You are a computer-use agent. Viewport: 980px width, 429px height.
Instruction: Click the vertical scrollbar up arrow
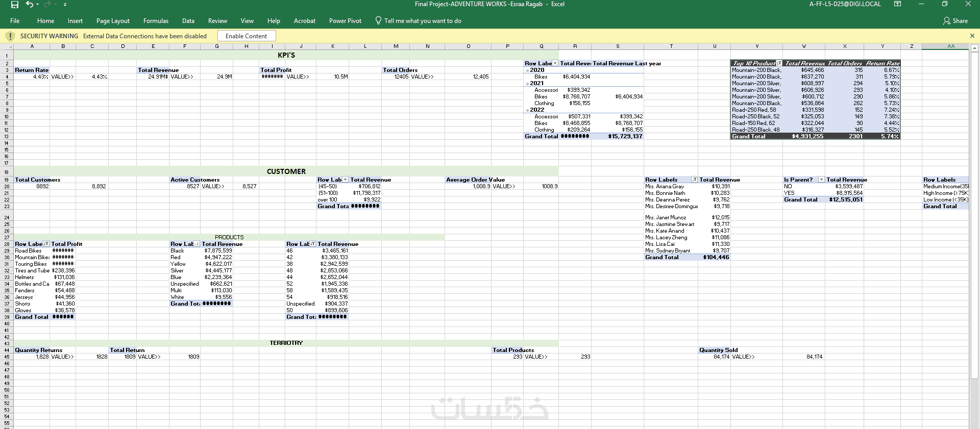pos(974,48)
